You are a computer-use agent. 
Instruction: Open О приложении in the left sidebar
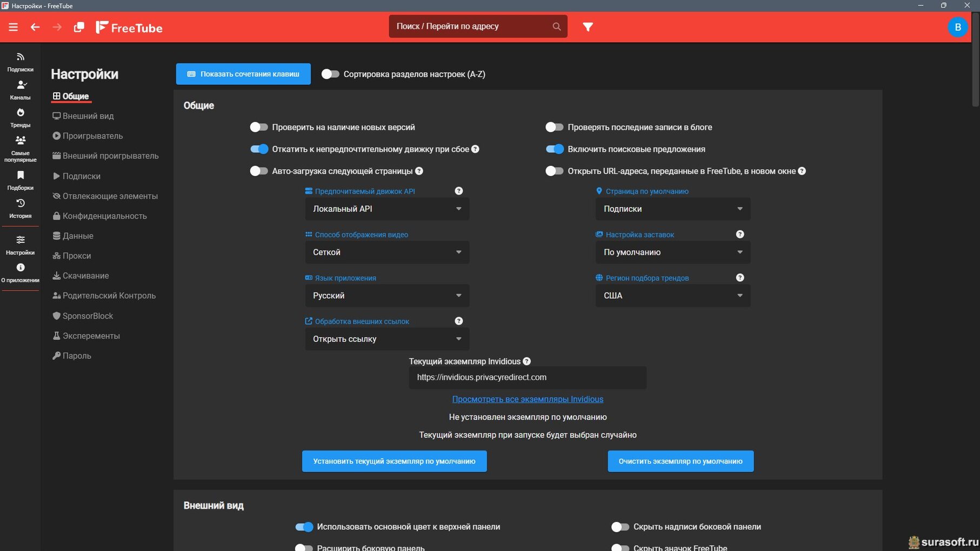21,273
